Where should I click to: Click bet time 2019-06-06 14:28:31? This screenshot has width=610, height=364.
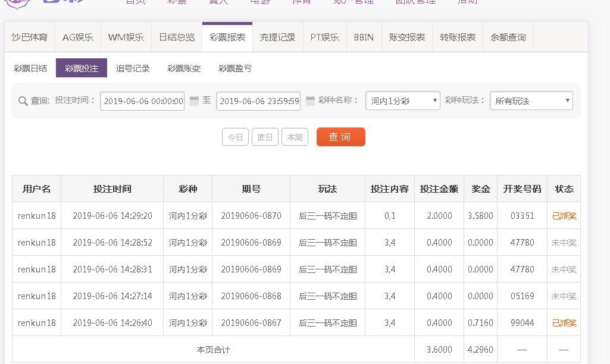tap(112, 269)
